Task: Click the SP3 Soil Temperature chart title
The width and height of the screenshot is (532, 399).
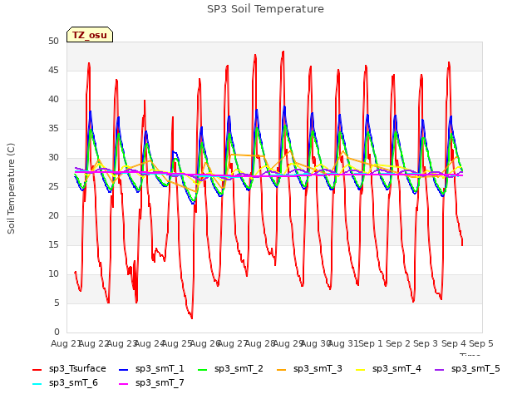Action: coord(266,9)
